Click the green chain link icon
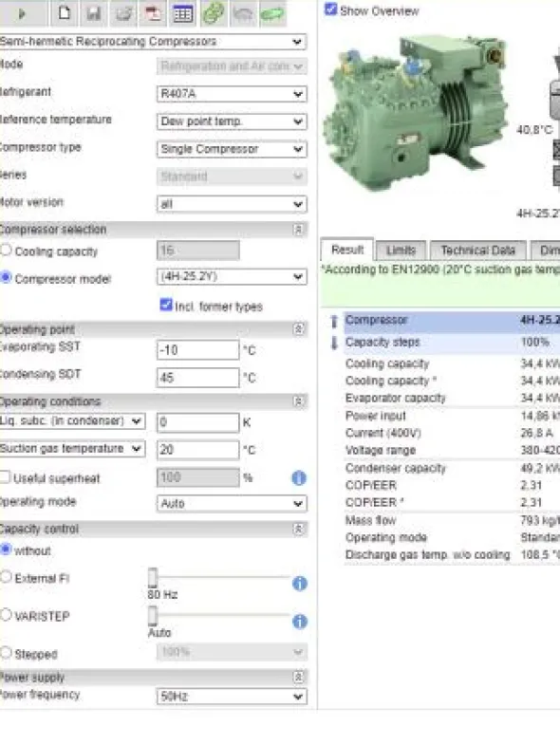 213,13
